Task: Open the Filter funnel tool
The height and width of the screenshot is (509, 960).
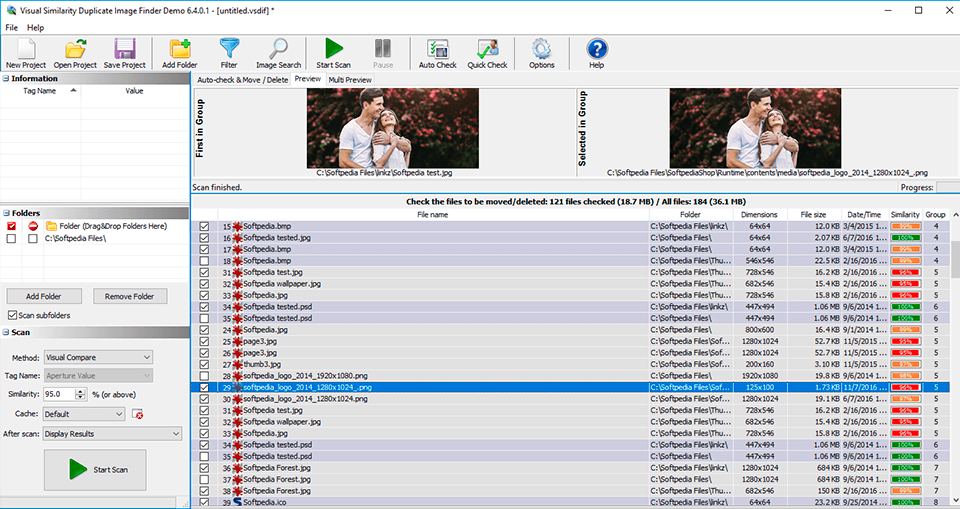Action: pyautogui.click(x=229, y=50)
